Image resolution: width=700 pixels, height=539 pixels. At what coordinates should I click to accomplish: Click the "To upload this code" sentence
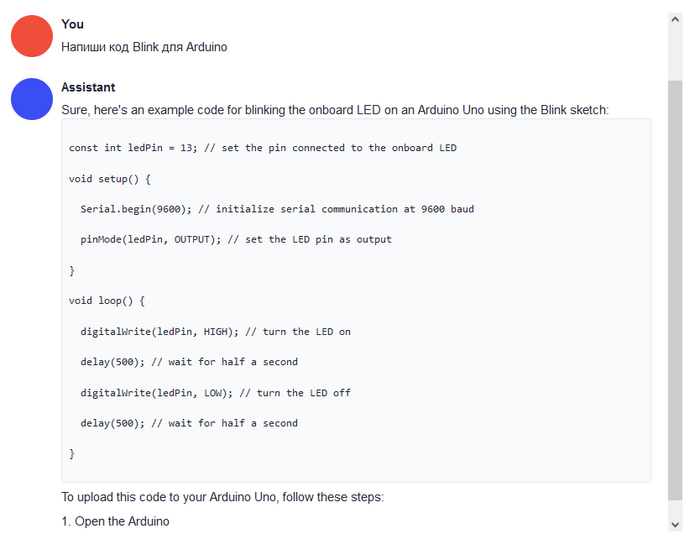(222, 497)
